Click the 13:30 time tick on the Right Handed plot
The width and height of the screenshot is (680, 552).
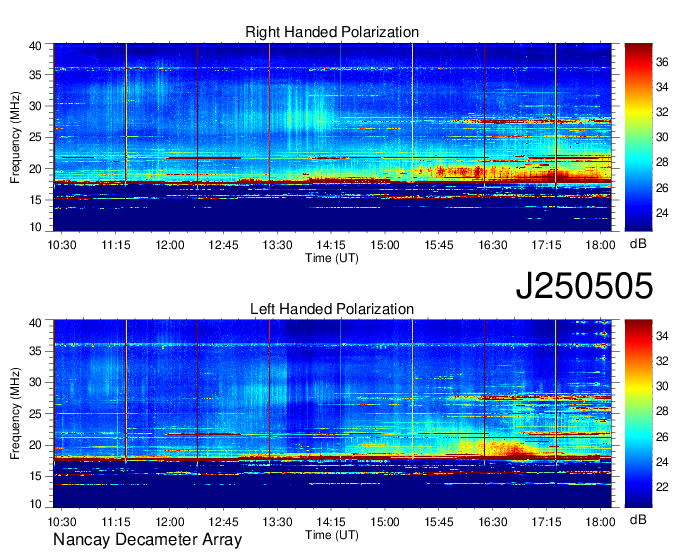click(278, 245)
